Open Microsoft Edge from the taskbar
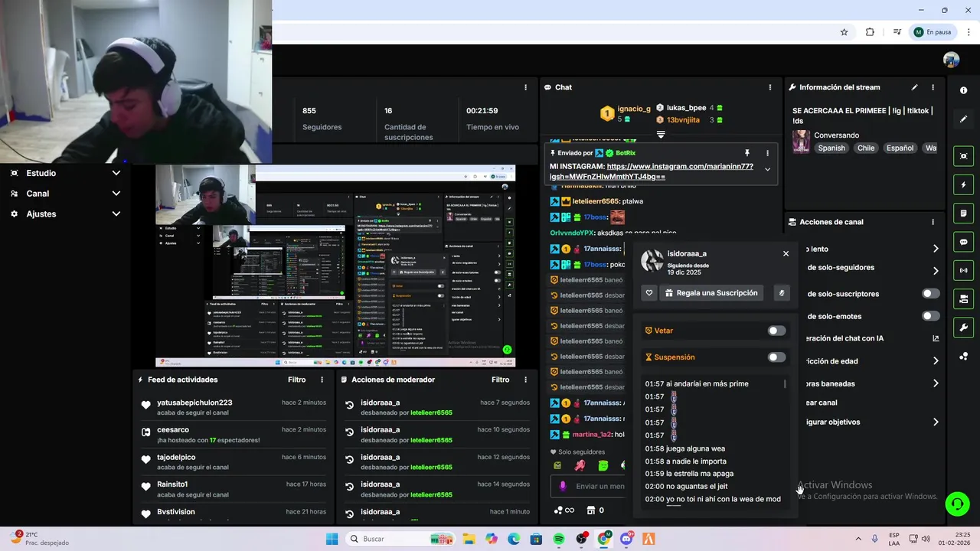Screen dimensions: 980x551 [514, 539]
